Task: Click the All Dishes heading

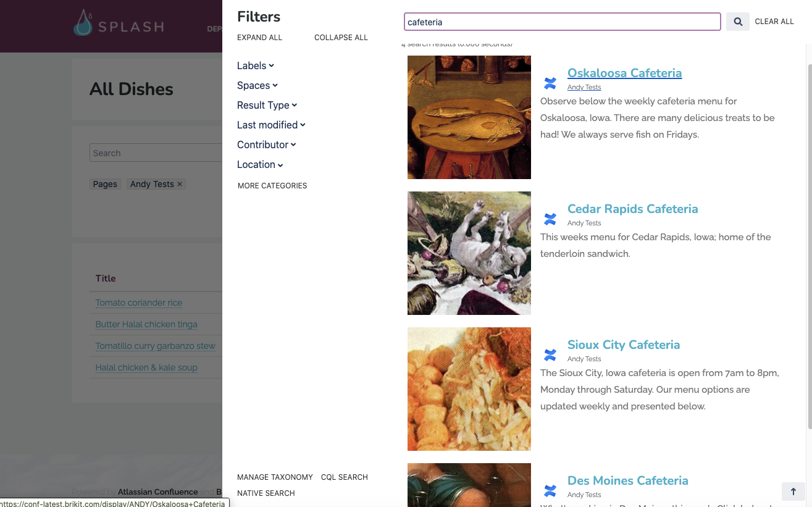Action: tap(132, 89)
